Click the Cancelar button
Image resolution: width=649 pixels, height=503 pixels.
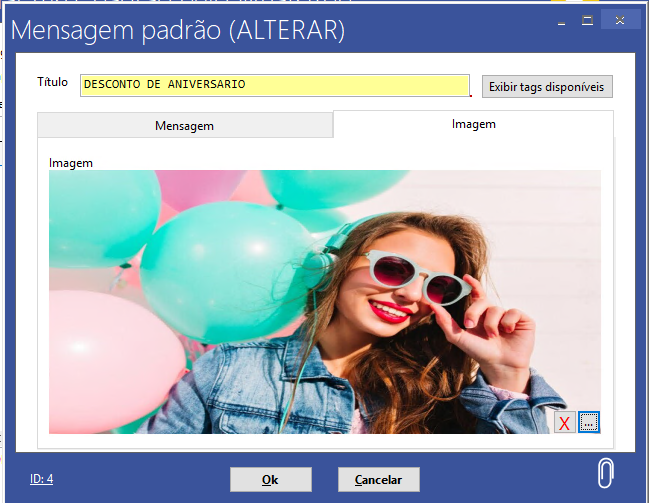[x=379, y=479]
